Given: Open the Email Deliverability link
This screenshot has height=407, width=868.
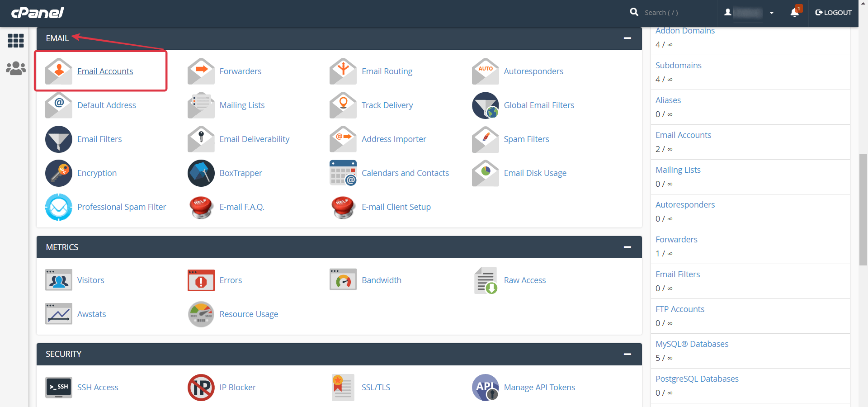Looking at the screenshot, I should click(x=255, y=139).
